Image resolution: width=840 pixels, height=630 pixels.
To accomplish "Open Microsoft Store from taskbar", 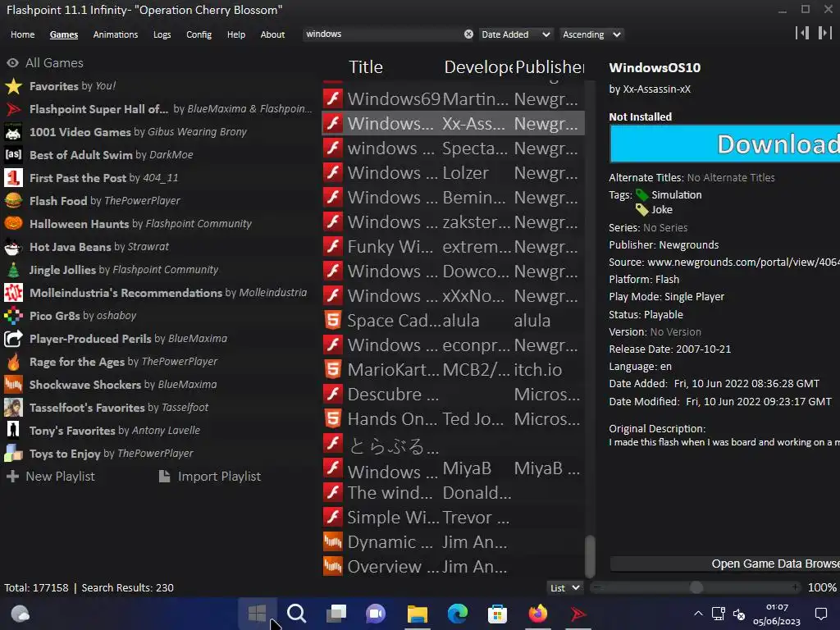I will 497,614.
